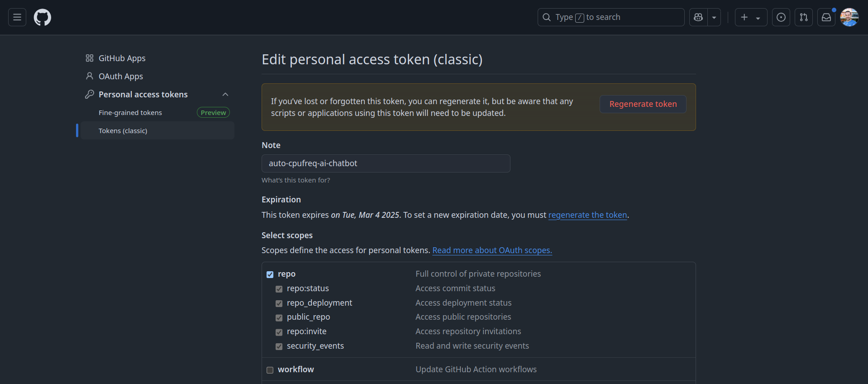Image resolution: width=868 pixels, height=384 pixels.
Task: Enable the workflow scope checkbox
Action: pyautogui.click(x=270, y=370)
